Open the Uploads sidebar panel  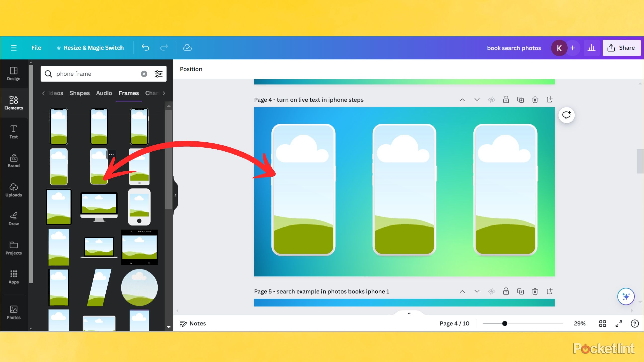pyautogui.click(x=14, y=190)
